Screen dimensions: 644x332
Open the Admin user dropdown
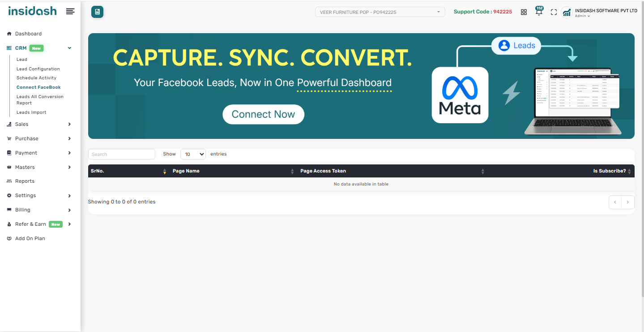(x=582, y=16)
